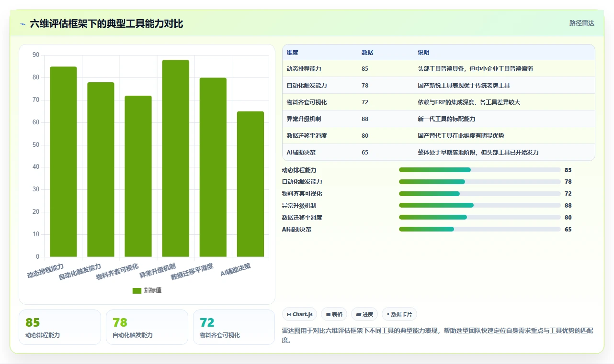Click the 数据迁移平滑度 bar in chart
This screenshot has width=614, height=364.
tap(213, 167)
